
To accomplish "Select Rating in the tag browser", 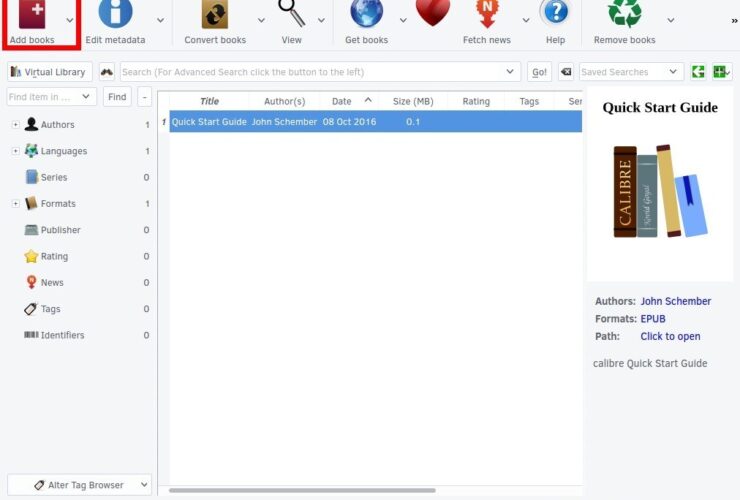I will (x=54, y=256).
